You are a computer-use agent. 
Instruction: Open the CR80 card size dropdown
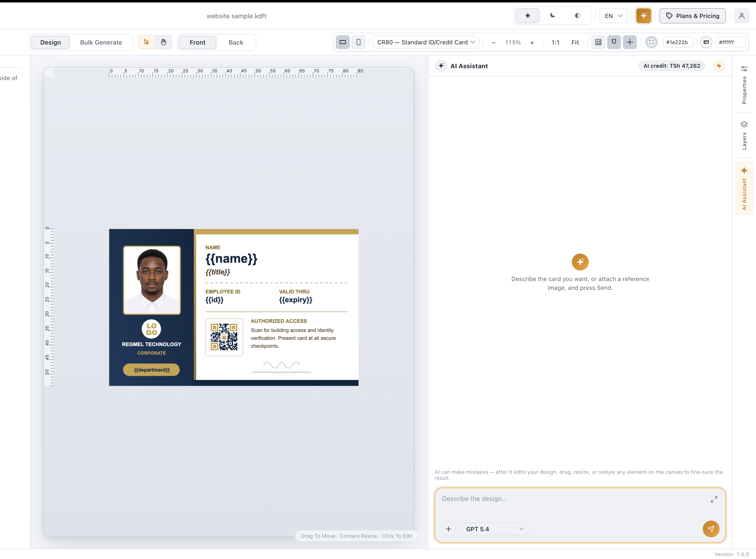[426, 42]
